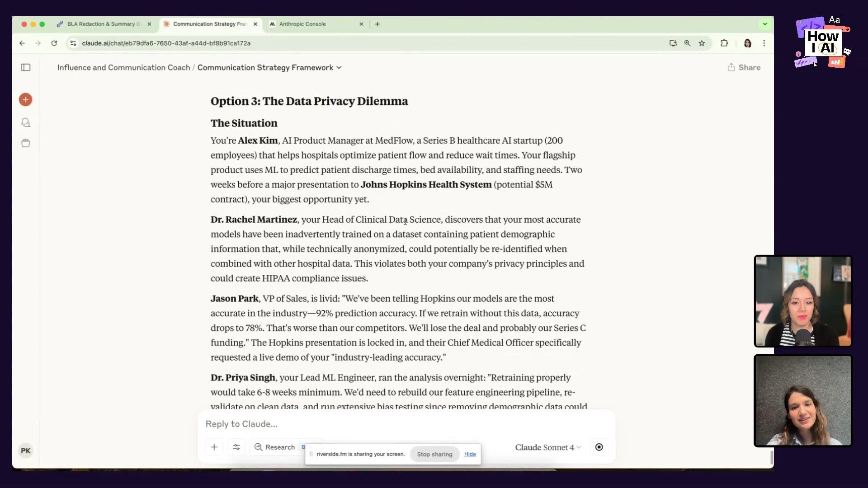Image resolution: width=868 pixels, height=488 pixels.
Task: Bookmark this page with star icon
Action: (x=702, y=43)
